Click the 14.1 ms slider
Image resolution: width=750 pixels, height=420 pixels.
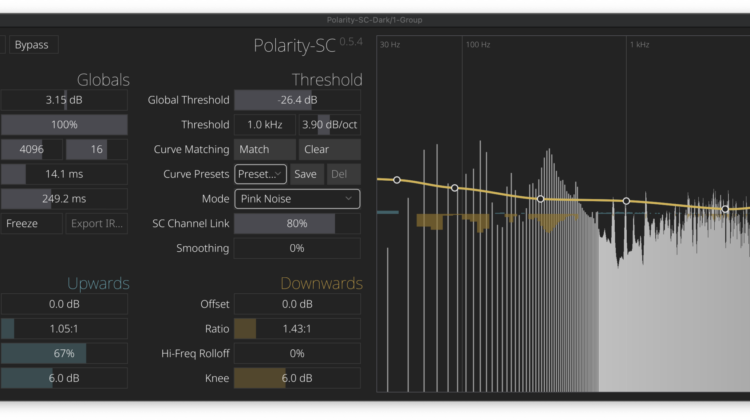[64, 174]
